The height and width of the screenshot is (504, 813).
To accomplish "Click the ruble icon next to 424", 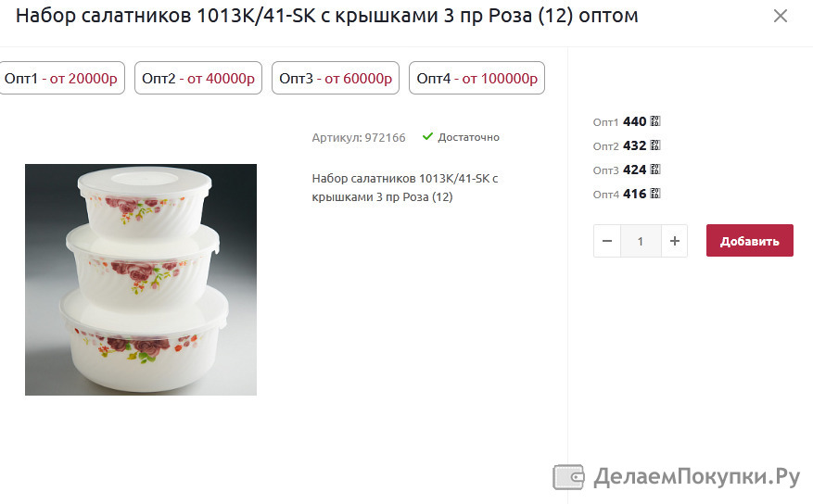I will click(x=655, y=170).
